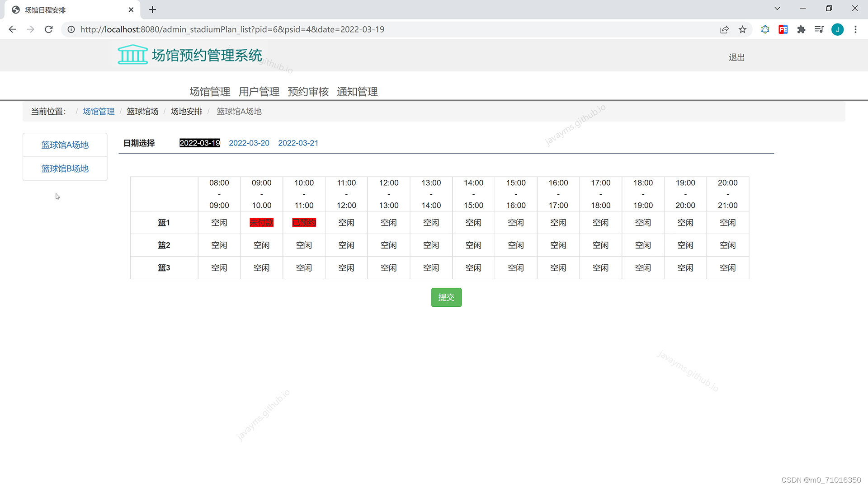The height and width of the screenshot is (488, 868).
Task: Click 篮2 16:00-17:00 空闲 cell
Action: 558,245
